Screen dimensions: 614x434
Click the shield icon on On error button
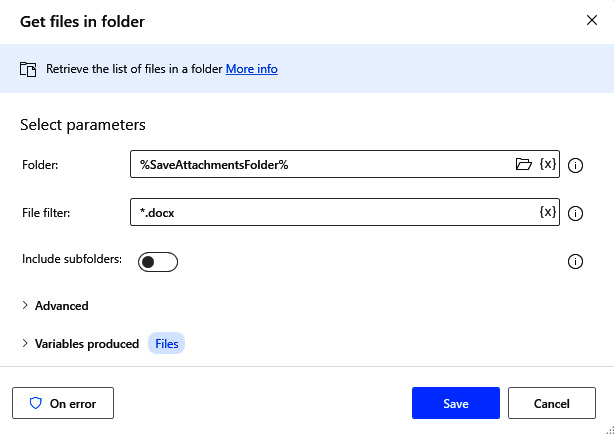pos(36,403)
